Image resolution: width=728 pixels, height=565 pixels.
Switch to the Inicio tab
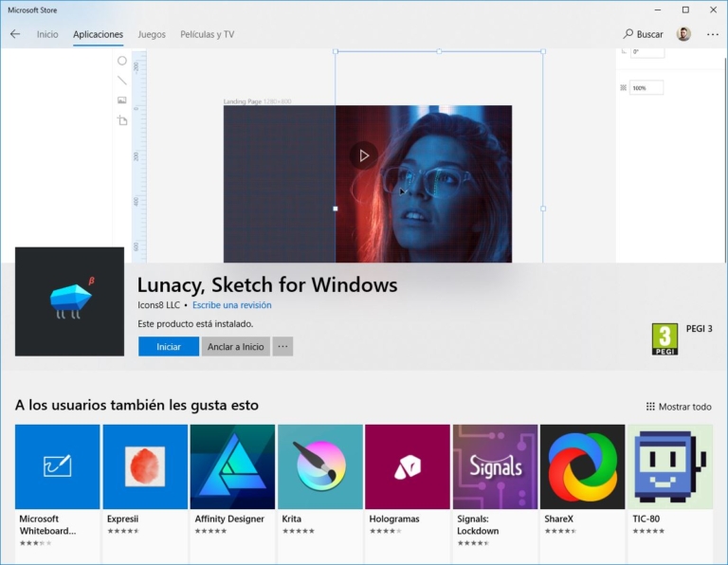tap(47, 34)
